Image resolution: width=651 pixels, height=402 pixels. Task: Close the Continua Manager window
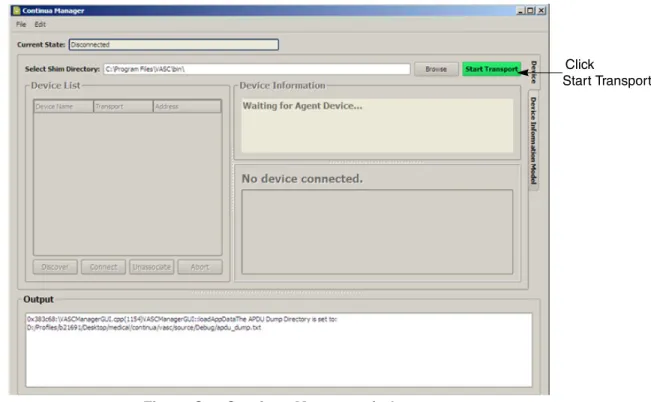pos(541,11)
